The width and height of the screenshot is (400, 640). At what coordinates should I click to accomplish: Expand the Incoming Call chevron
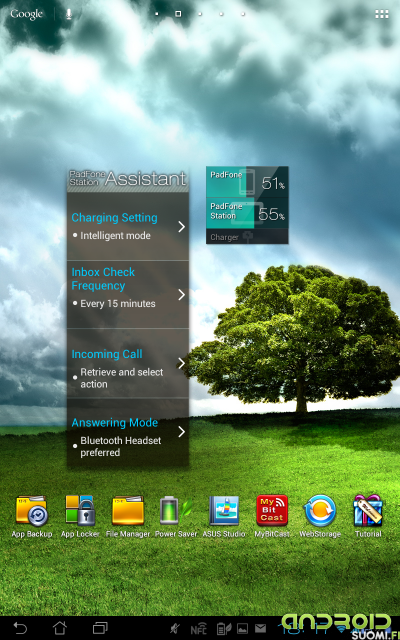click(x=182, y=363)
